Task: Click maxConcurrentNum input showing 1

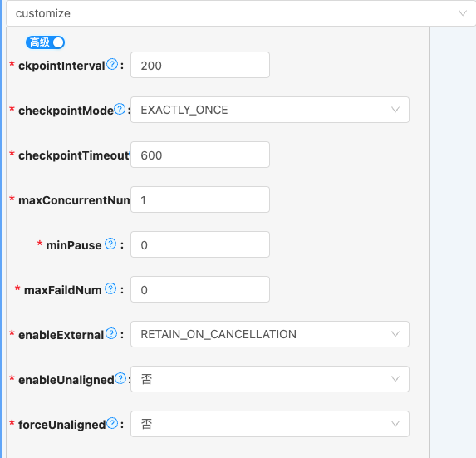Action: coord(200,199)
